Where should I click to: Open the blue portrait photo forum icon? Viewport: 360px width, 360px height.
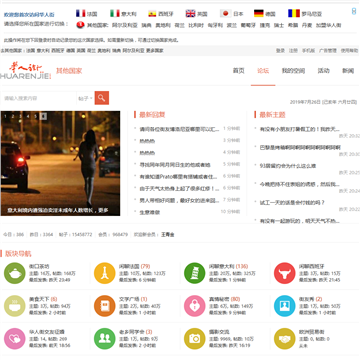285,306
